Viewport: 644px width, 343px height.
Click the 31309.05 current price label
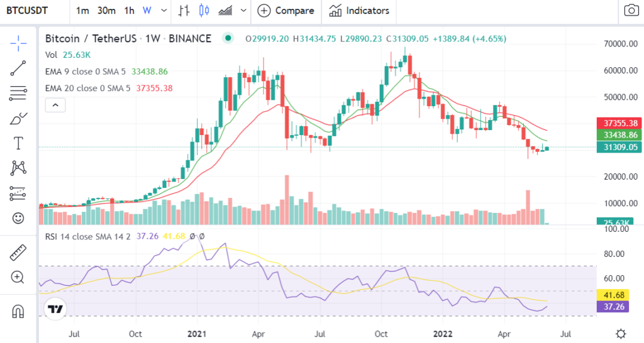[619, 147]
